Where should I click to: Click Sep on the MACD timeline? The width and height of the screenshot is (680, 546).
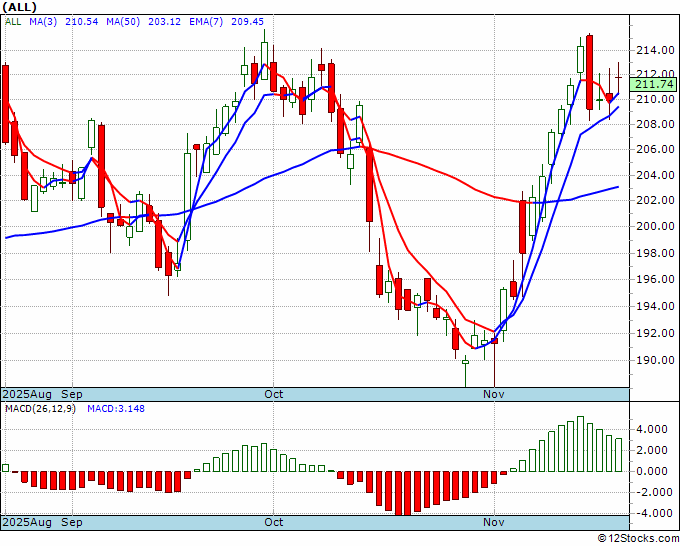click(x=72, y=522)
